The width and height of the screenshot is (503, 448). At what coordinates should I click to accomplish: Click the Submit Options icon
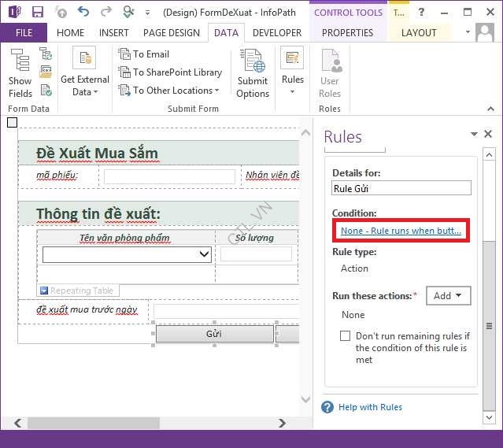(253, 72)
